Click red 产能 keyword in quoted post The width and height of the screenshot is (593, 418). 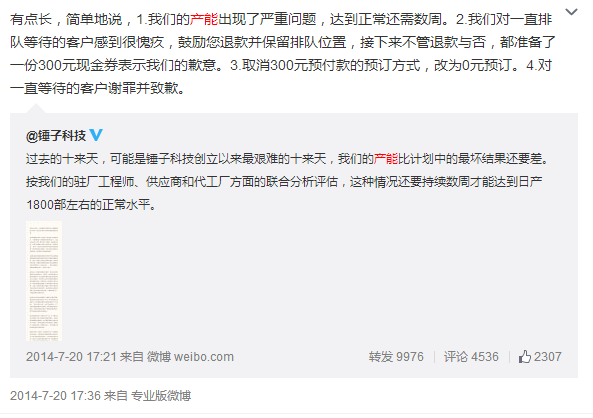click(386, 159)
